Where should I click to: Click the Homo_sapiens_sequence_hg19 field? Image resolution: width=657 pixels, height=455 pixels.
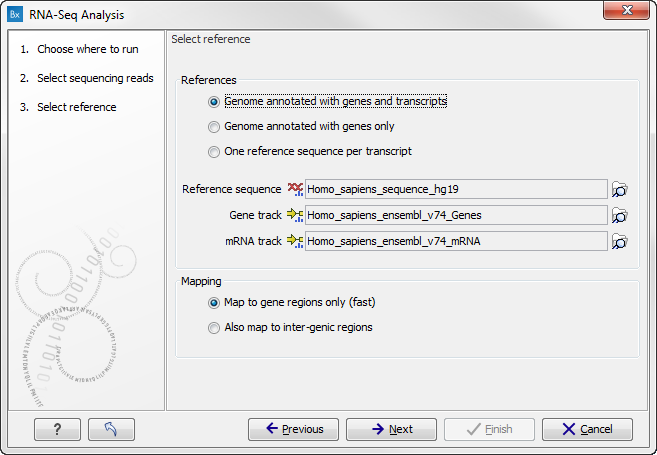click(x=456, y=189)
